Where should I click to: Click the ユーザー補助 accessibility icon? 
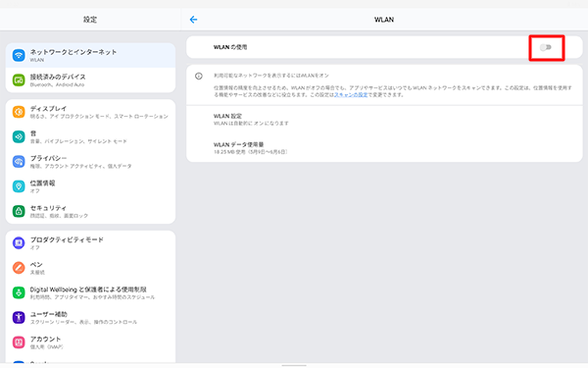(x=19, y=317)
